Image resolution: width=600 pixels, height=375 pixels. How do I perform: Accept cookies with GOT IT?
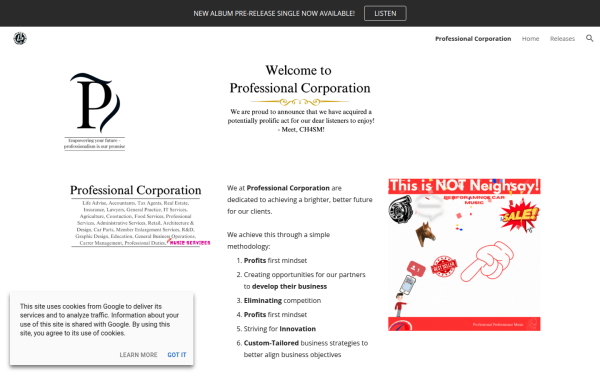coord(177,355)
